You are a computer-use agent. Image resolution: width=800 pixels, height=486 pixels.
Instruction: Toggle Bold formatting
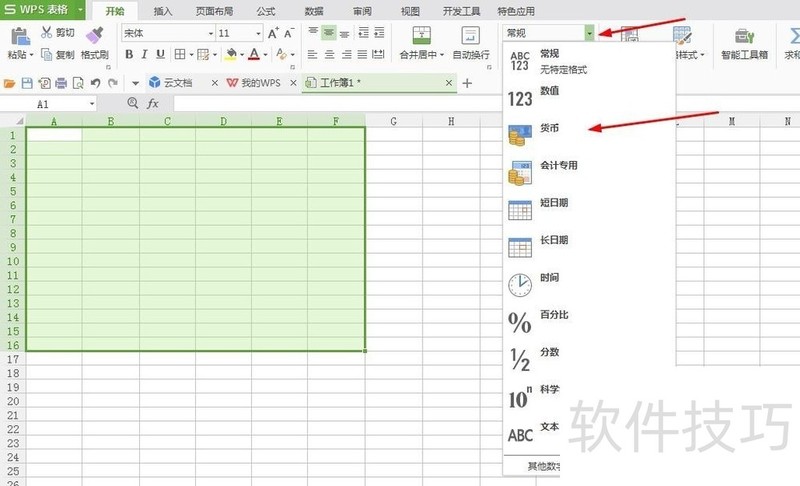[x=129, y=54]
